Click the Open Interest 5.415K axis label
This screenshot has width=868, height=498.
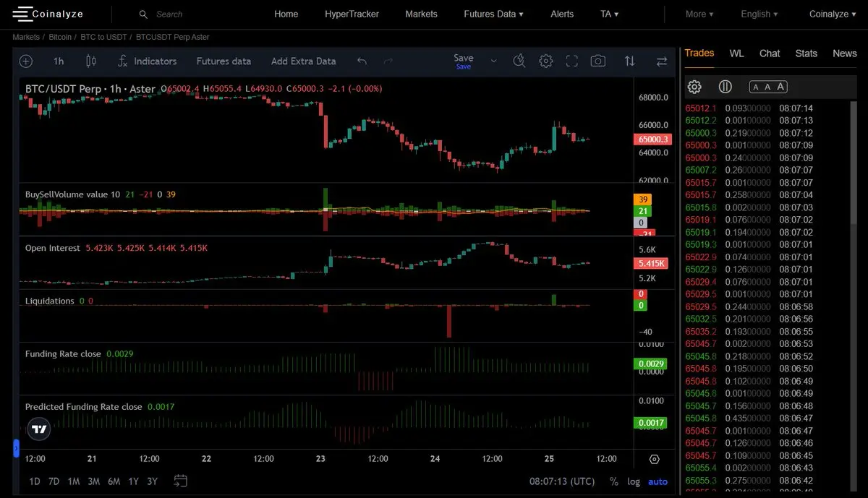point(652,264)
